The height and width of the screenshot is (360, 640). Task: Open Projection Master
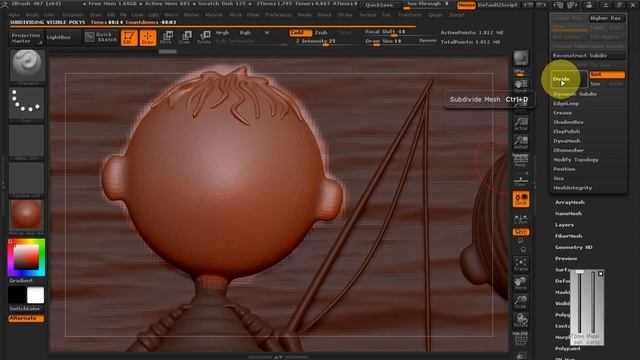coord(26,38)
